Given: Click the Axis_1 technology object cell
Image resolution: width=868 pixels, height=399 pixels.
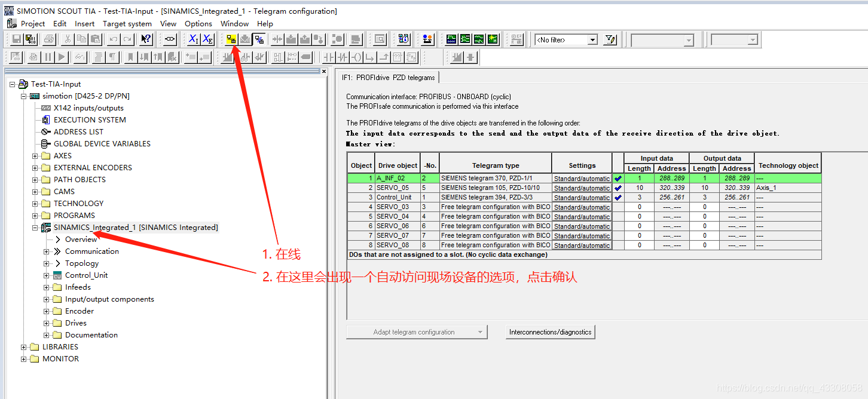Looking at the screenshot, I should [788, 188].
